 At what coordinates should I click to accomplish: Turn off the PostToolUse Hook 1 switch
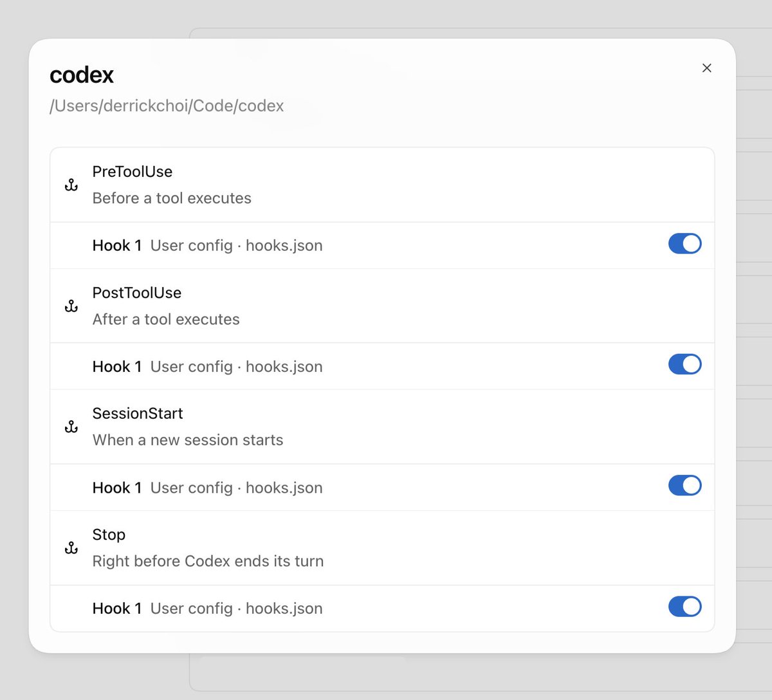click(685, 364)
